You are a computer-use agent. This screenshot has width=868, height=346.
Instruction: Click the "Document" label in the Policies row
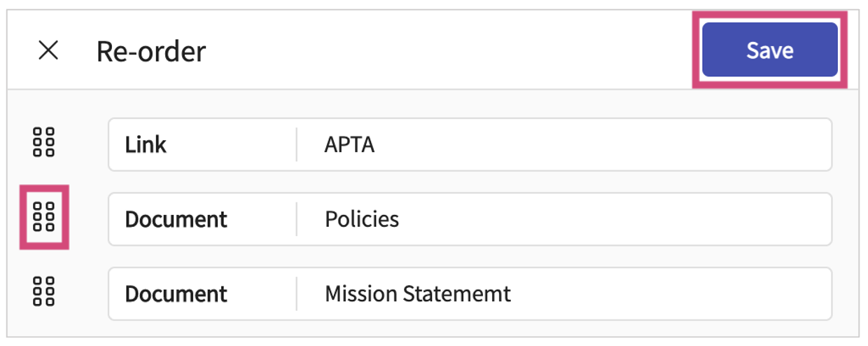tap(176, 219)
